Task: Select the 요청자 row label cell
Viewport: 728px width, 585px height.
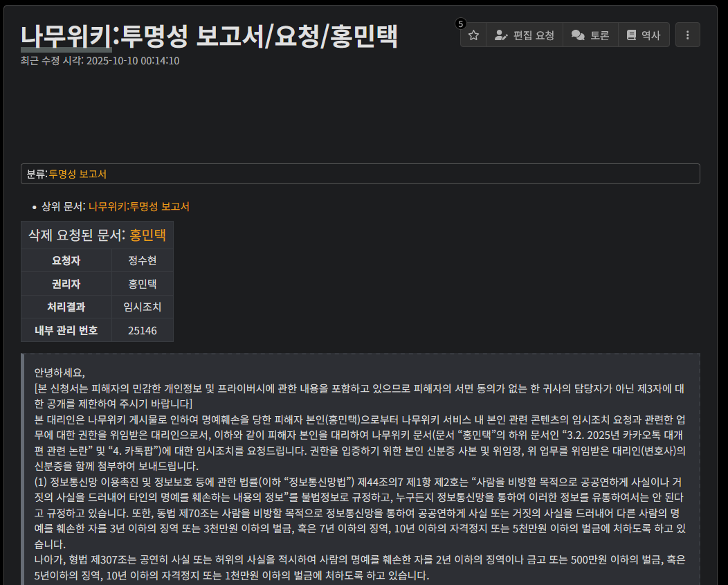Action: (66, 260)
